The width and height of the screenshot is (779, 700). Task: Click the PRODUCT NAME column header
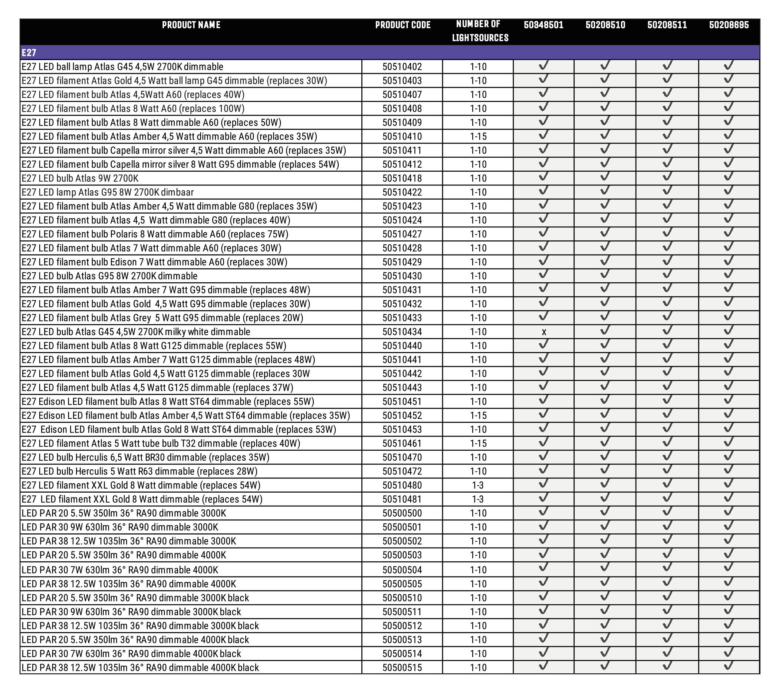[x=191, y=25]
